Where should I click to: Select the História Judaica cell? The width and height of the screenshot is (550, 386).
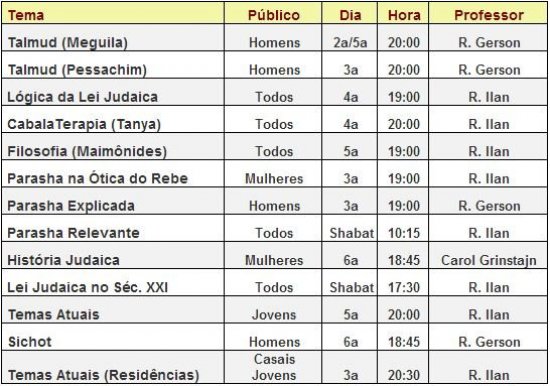pyautogui.click(x=63, y=260)
